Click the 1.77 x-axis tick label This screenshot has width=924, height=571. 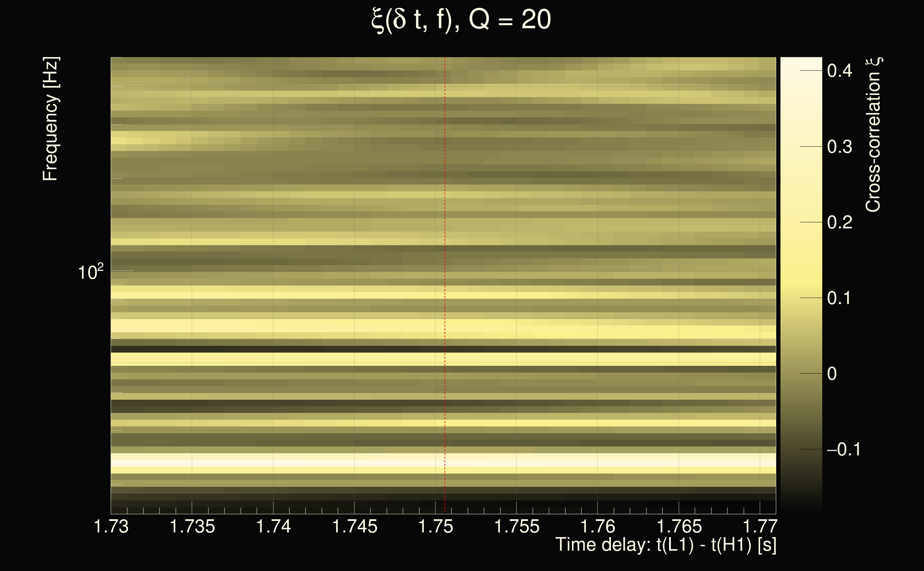coord(760,526)
